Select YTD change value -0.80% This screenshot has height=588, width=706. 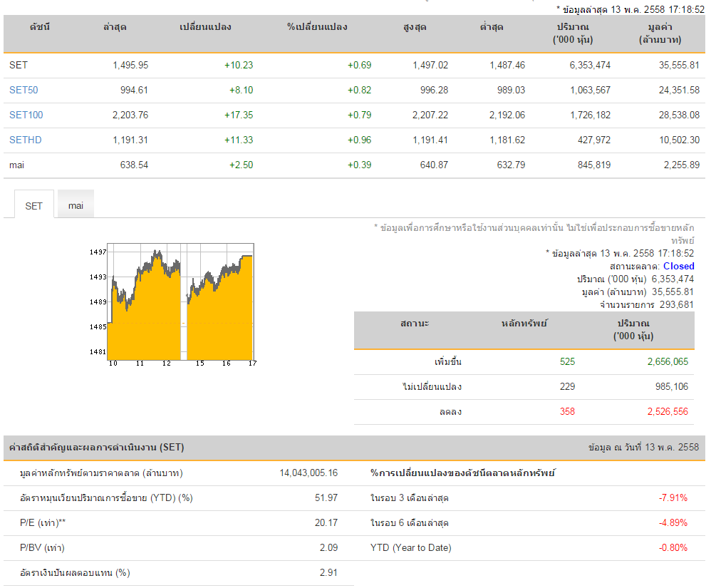(x=673, y=548)
